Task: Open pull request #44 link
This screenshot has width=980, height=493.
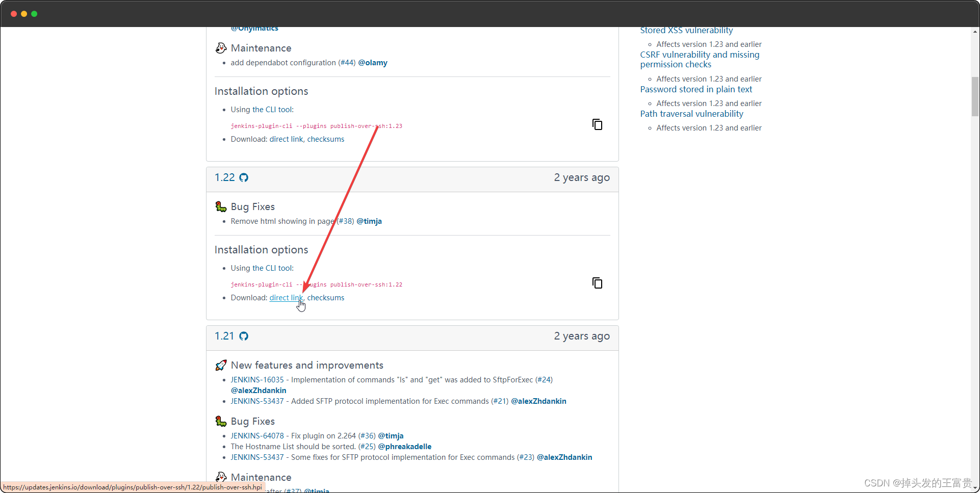Action: (347, 63)
